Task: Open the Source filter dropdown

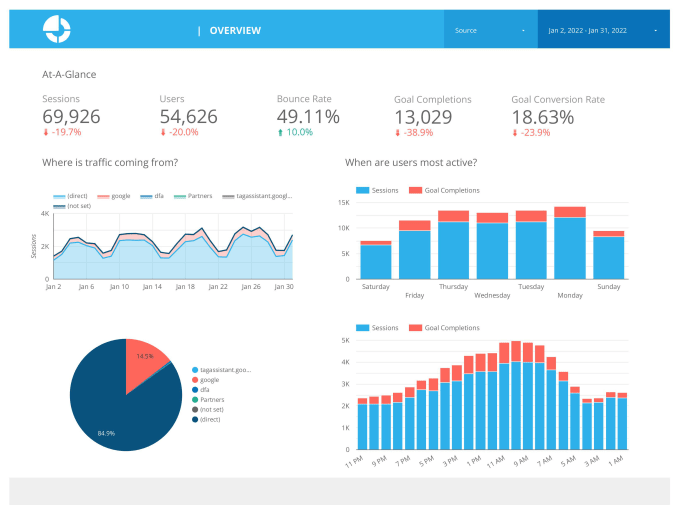Action: 490,30
